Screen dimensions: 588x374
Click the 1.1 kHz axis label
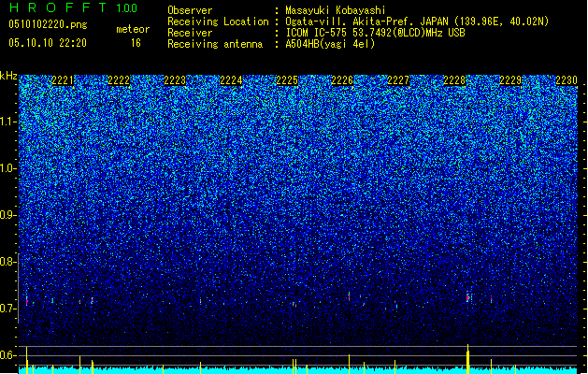(8, 122)
